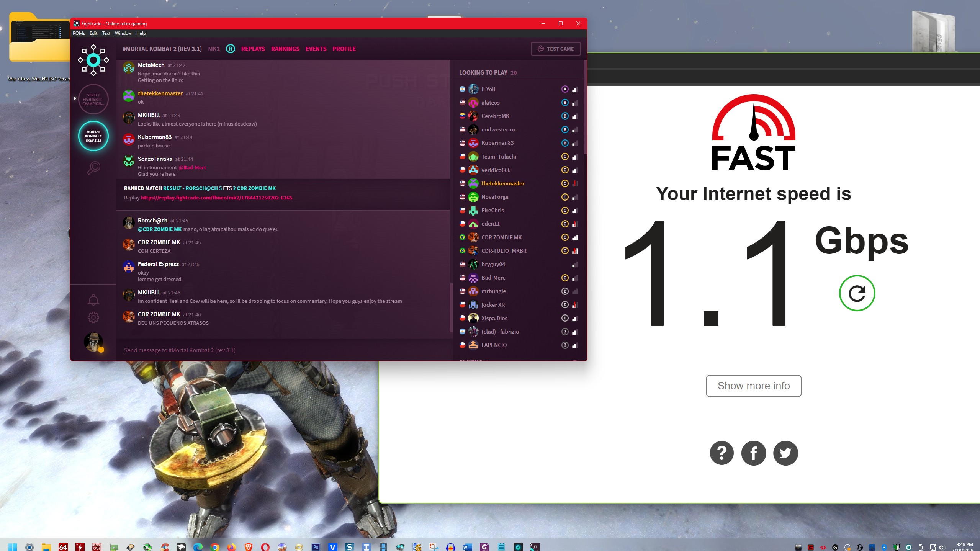Click thetekkenmaster's username in the chat
The image size is (980, 551).
160,93
